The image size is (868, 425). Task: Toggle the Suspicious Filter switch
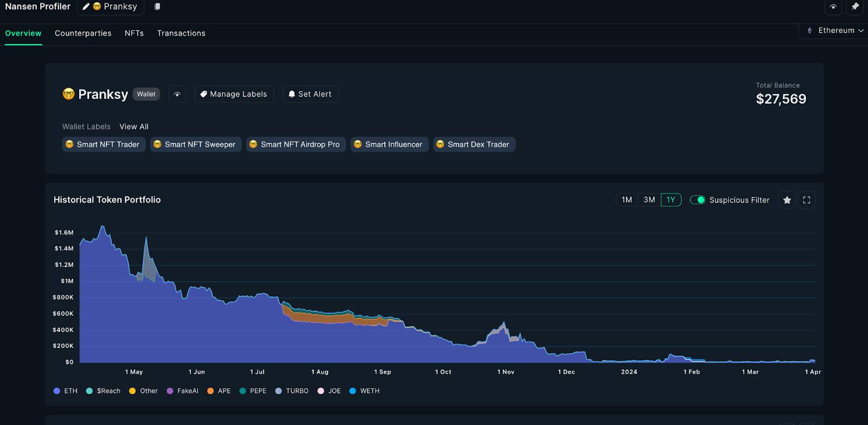click(x=697, y=200)
